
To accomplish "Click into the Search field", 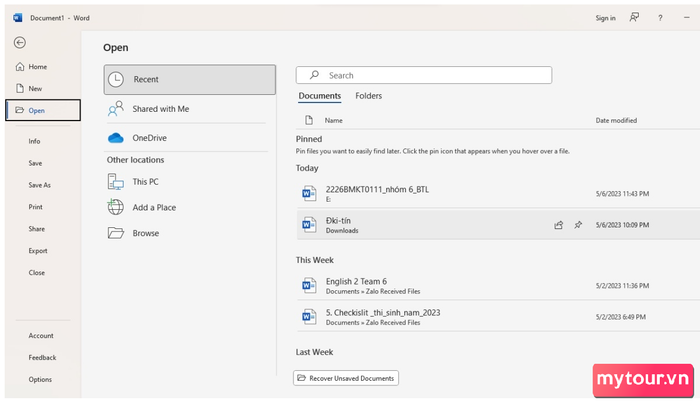I will pos(424,75).
